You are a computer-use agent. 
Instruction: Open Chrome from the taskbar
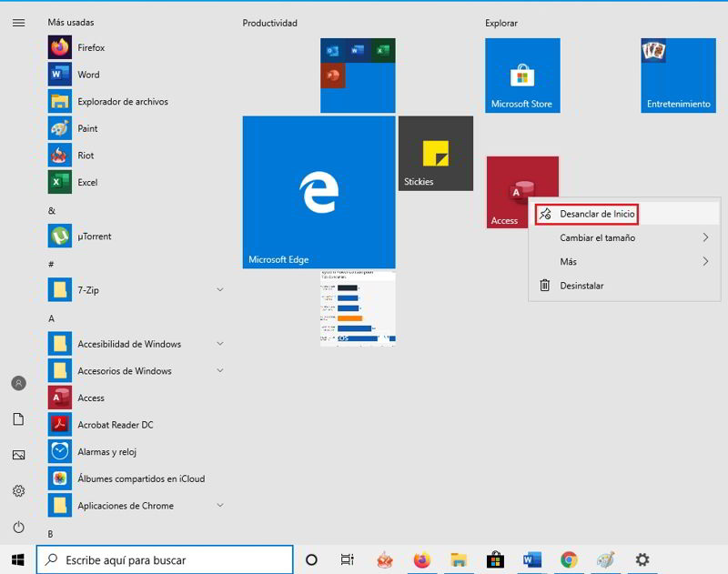(569, 560)
